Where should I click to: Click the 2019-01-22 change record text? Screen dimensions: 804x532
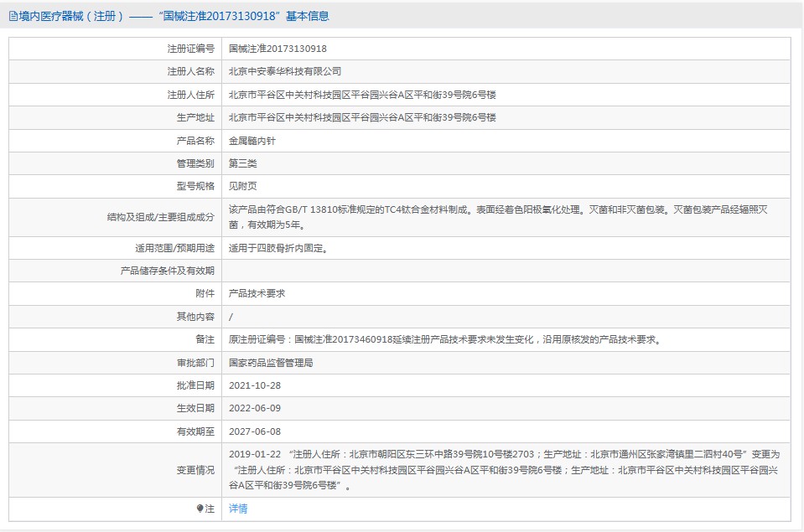pos(503,469)
